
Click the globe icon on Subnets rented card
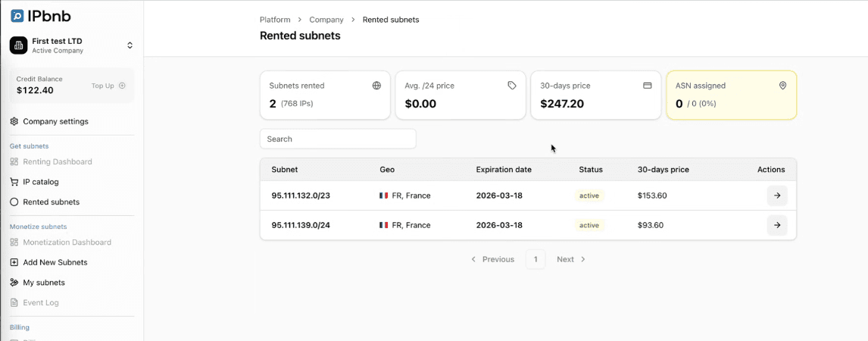(376, 86)
